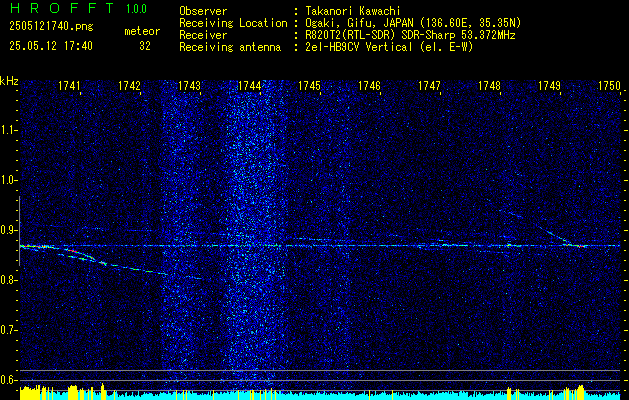Screen dimensions: 629x400
Task: Click the kHz axis unit label
Action: [x=9, y=81]
